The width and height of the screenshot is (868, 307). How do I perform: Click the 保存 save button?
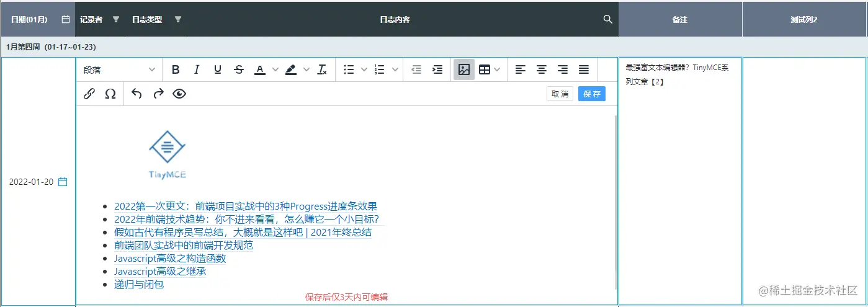pyautogui.click(x=592, y=94)
